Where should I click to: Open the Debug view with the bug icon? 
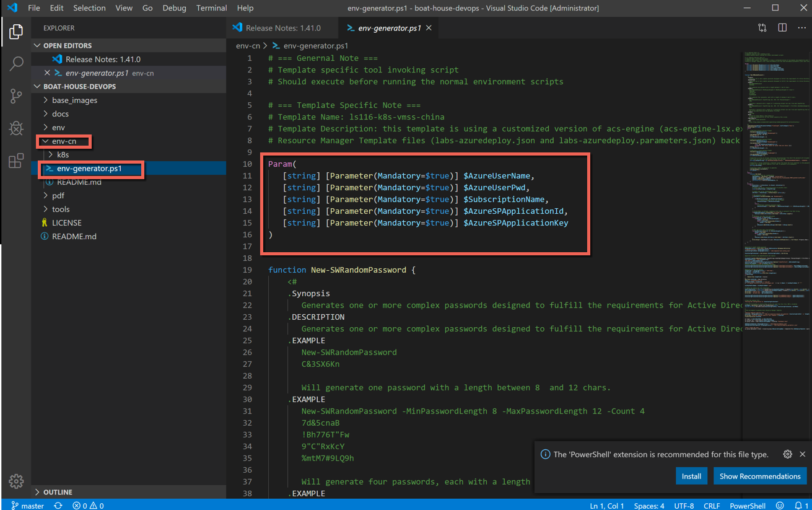click(x=16, y=128)
